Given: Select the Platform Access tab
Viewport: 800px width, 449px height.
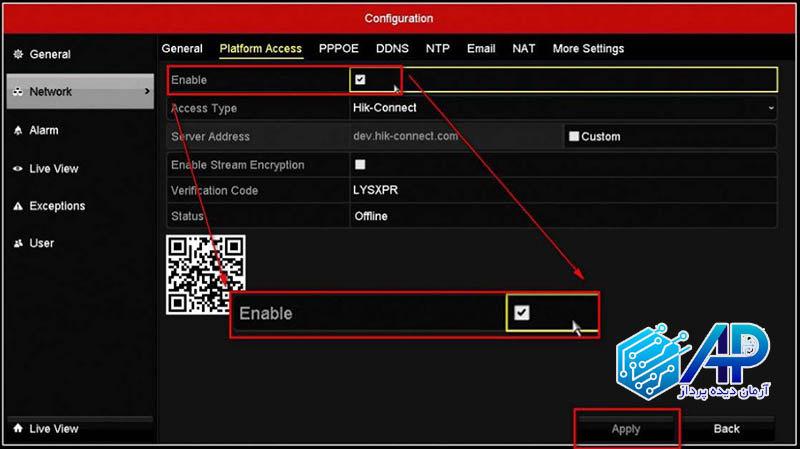Looking at the screenshot, I should tap(261, 49).
